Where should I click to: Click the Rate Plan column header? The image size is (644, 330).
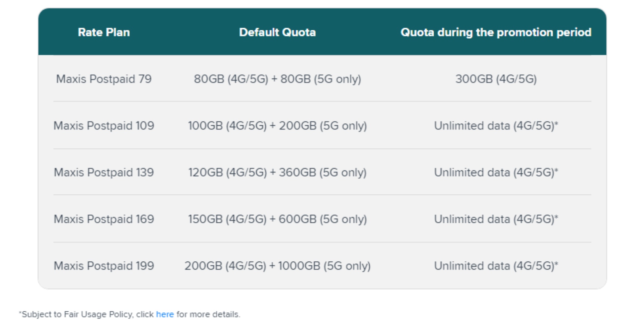(x=104, y=32)
